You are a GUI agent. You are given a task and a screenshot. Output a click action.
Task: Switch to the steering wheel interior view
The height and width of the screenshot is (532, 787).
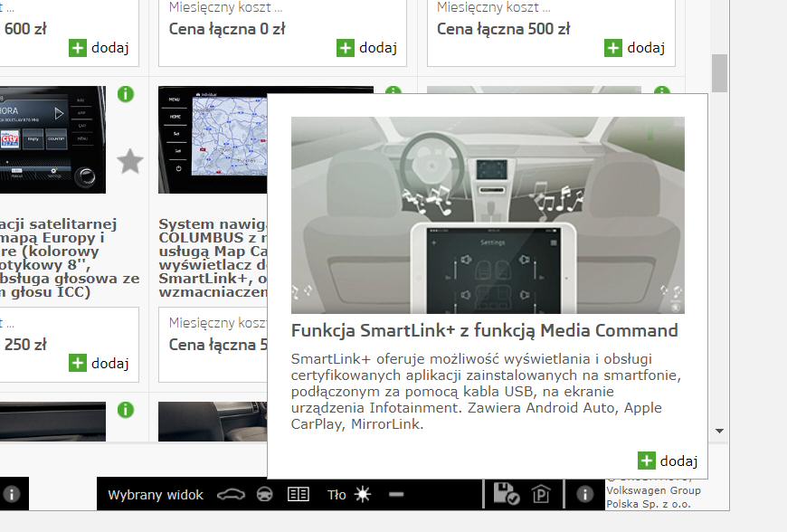265,495
